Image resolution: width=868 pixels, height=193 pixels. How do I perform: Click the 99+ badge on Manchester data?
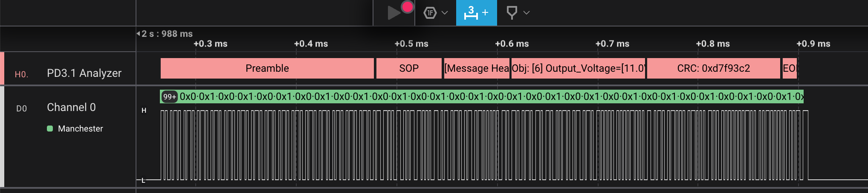[170, 96]
